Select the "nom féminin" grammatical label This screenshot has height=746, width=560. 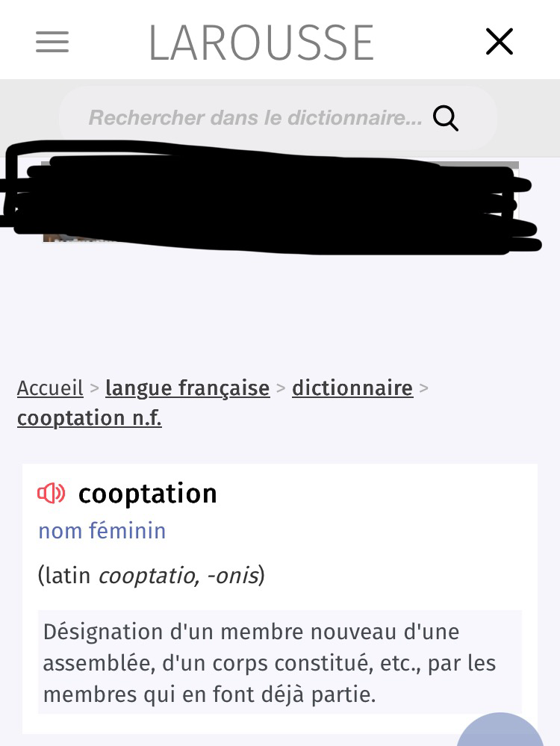[x=102, y=531]
